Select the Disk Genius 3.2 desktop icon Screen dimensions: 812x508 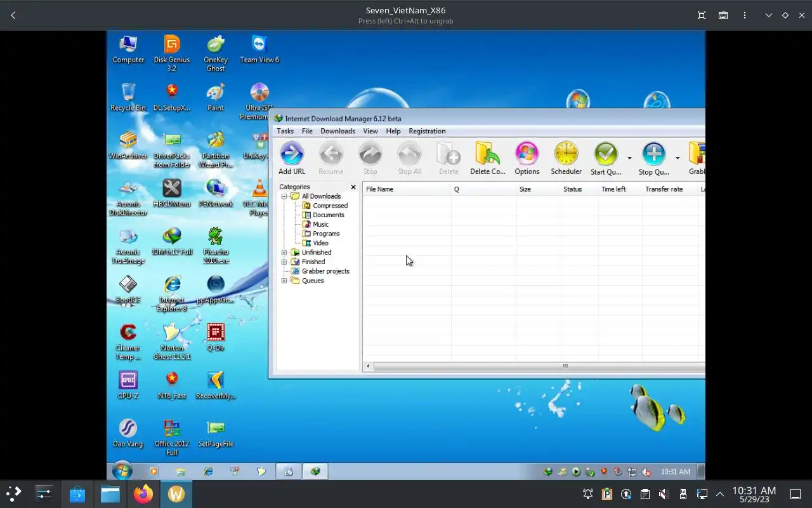(171, 53)
